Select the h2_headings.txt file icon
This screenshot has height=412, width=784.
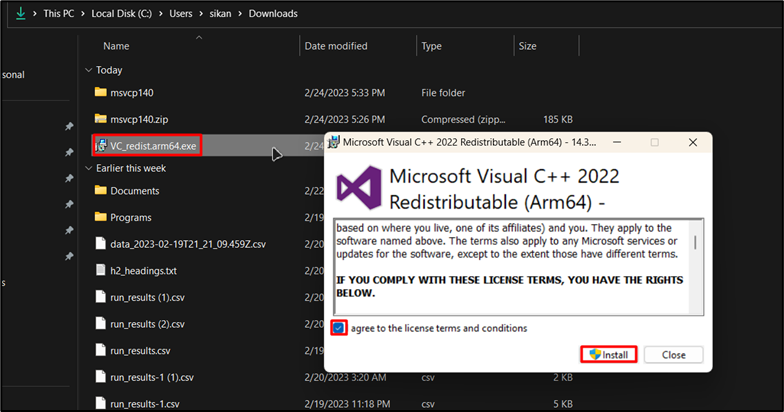point(100,270)
